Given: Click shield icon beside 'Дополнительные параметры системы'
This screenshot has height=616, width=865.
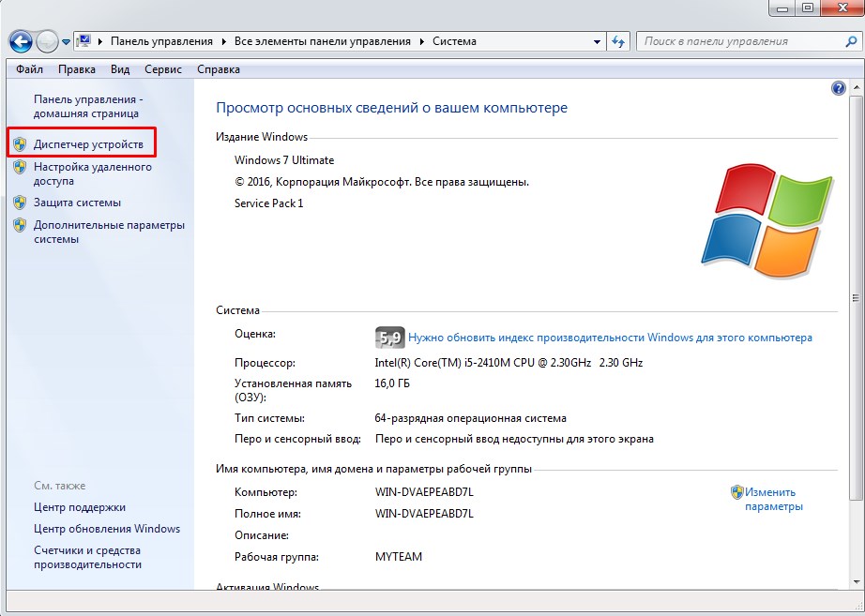Looking at the screenshot, I should click(20, 225).
